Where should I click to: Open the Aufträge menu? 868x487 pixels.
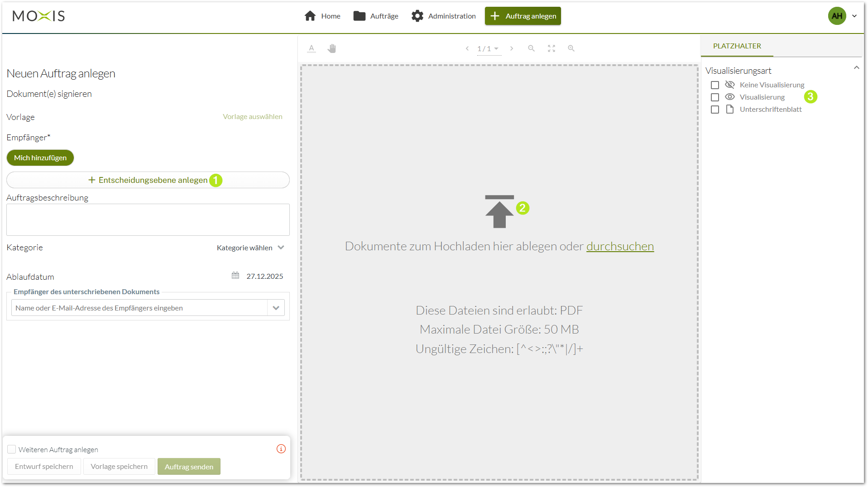[x=376, y=16]
